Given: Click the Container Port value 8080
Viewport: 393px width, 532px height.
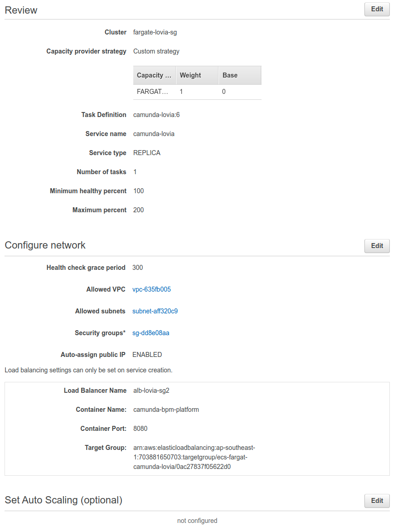Looking at the screenshot, I should pos(141,429).
